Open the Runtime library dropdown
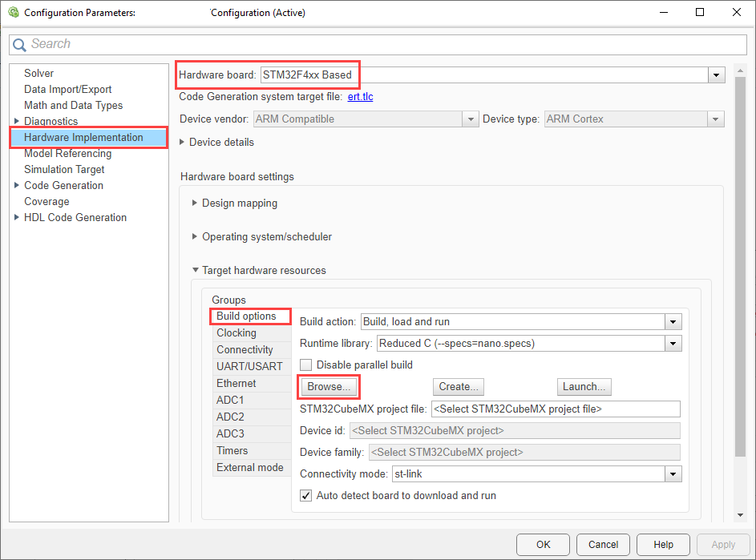The width and height of the screenshot is (756, 560). pos(673,343)
